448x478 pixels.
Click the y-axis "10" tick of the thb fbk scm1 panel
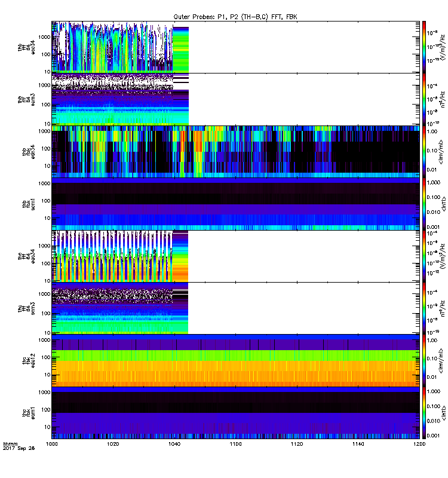pos(48,218)
